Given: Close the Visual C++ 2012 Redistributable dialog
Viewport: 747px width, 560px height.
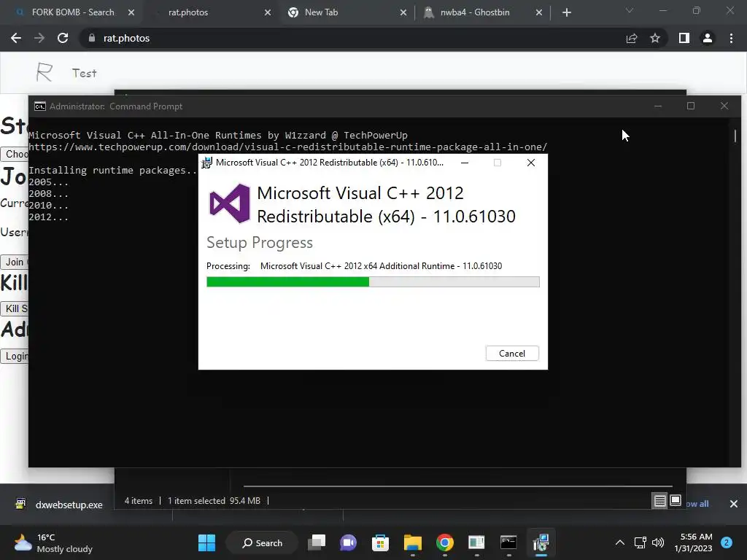Looking at the screenshot, I should [531, 163].
